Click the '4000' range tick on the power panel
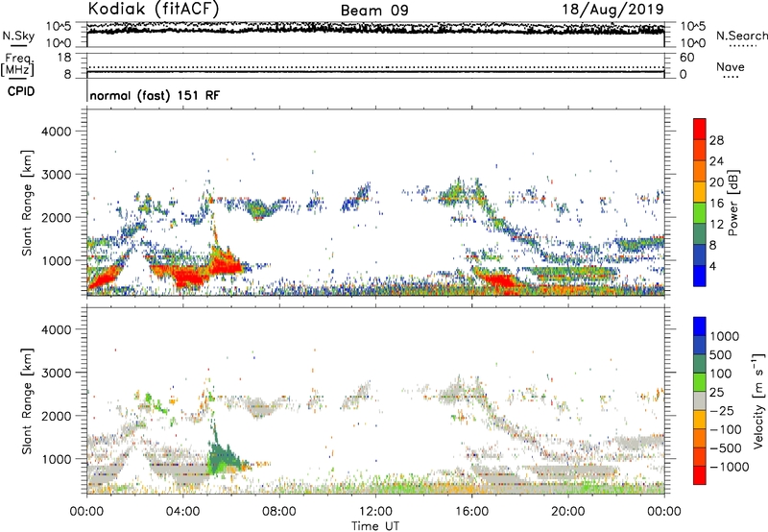This screenshot has height=532, width=768. click(x=56, y=132)
